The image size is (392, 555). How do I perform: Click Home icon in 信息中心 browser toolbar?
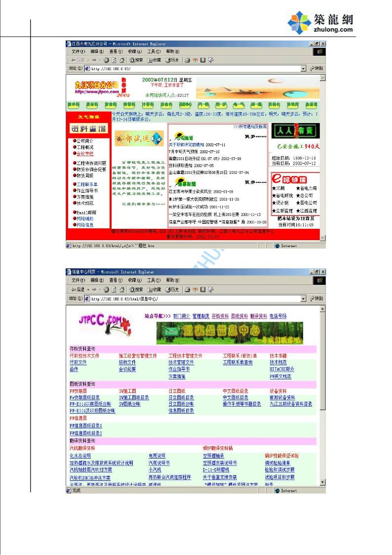coord(122,290)
